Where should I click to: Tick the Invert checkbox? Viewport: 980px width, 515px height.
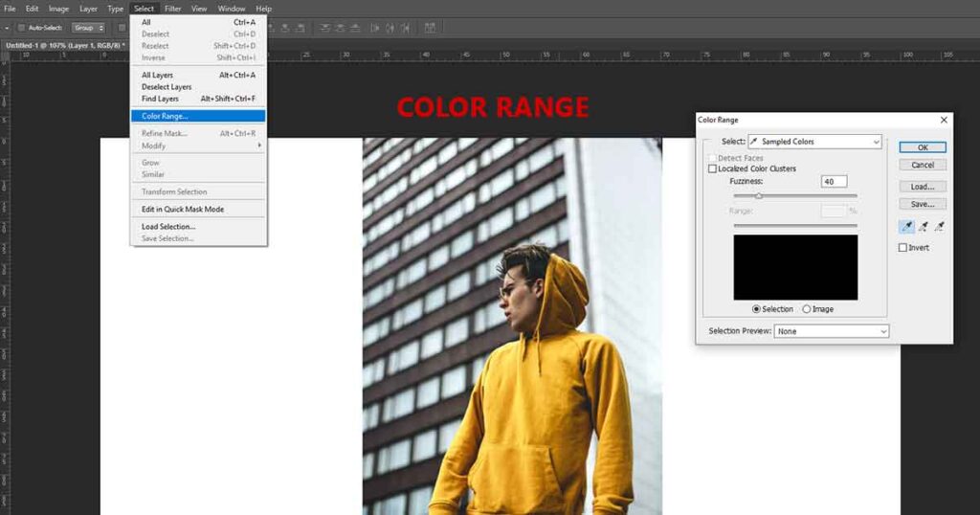(902, 248)
